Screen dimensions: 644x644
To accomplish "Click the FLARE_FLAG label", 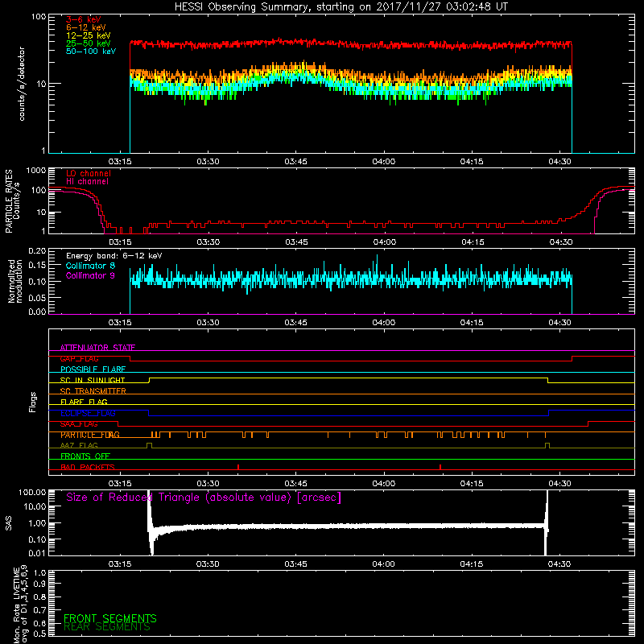I will tap(84, 402).
